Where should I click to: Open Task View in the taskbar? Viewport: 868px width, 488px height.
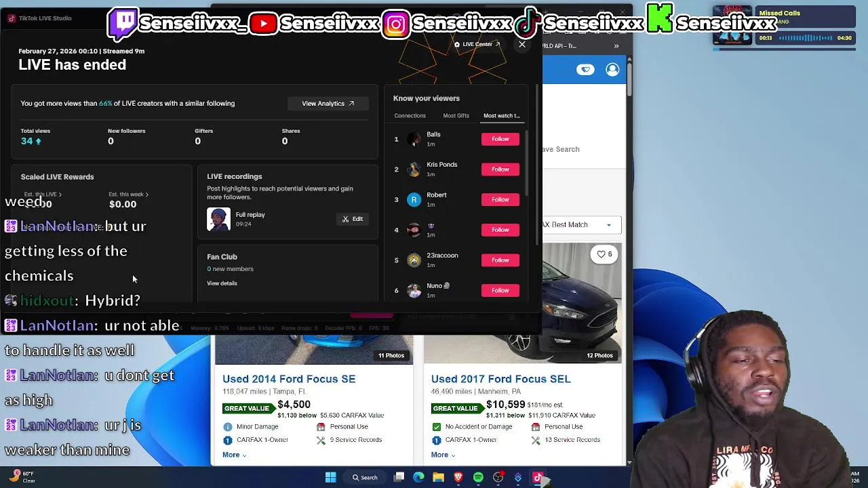coord(399,478)
